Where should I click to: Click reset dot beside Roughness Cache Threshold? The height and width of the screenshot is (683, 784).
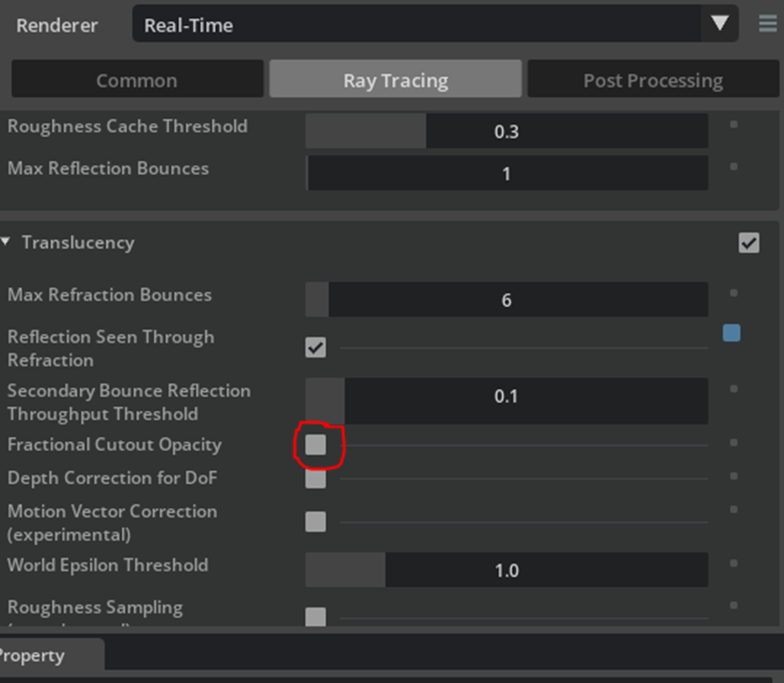734,125
